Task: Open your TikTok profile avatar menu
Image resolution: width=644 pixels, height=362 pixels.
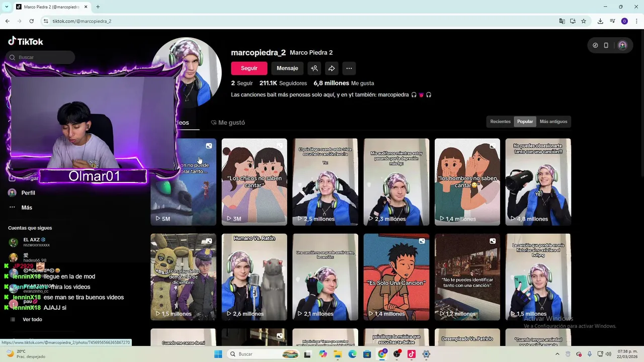Action: 622,45
